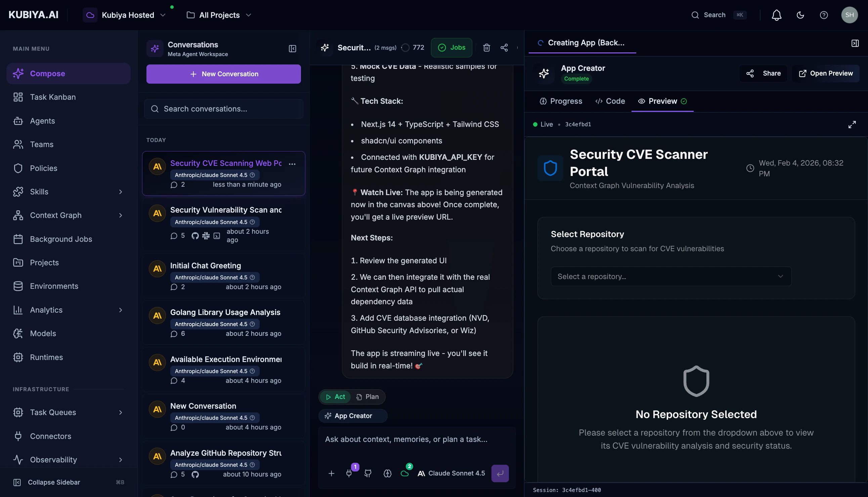Open the Task Kanban page
Image resolution: width=868 pixels, height=497 pixels.
68,97
